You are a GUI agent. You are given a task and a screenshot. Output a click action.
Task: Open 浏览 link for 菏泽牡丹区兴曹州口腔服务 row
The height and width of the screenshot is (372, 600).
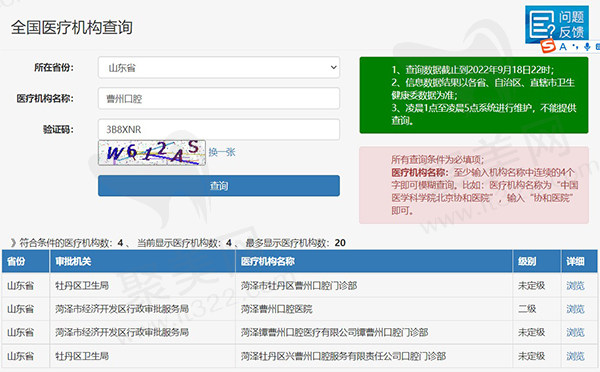(576, 356)
